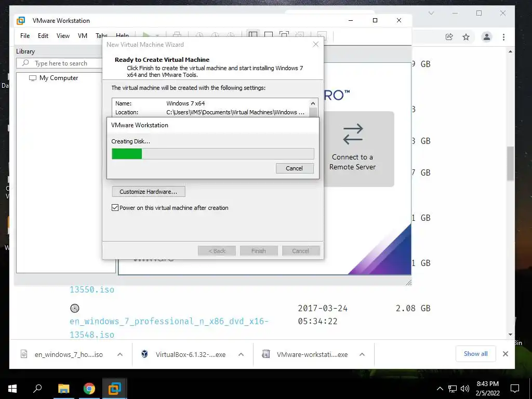The width and height of the screenshot is (532, 399).
Task: Click the disc icon beside en_windows_7_professional_n_x86 iso
Action: [75, 308]
